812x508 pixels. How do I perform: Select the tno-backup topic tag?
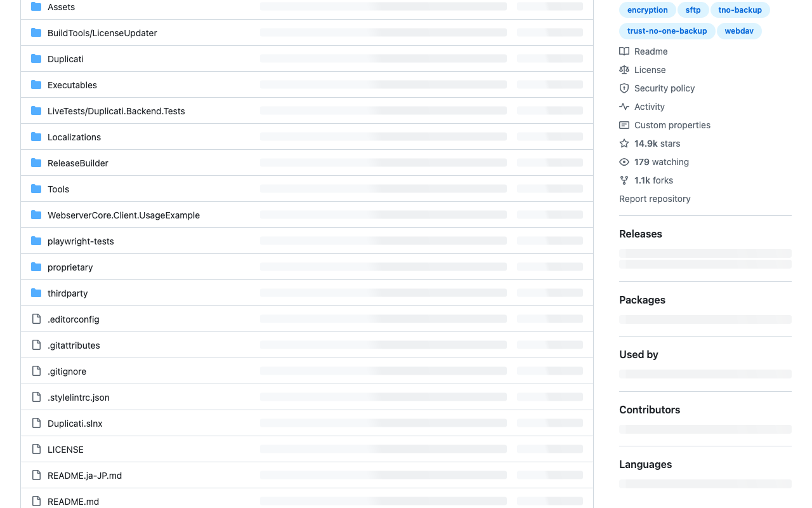point(740,10)
